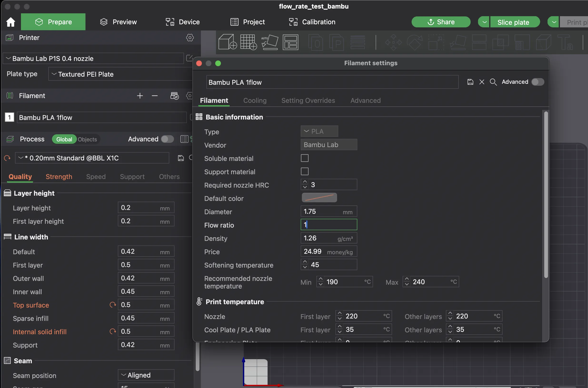Toggle Advanced mode in Process panel
Viewport: 588px width, 388px height.
click(167, 139)
